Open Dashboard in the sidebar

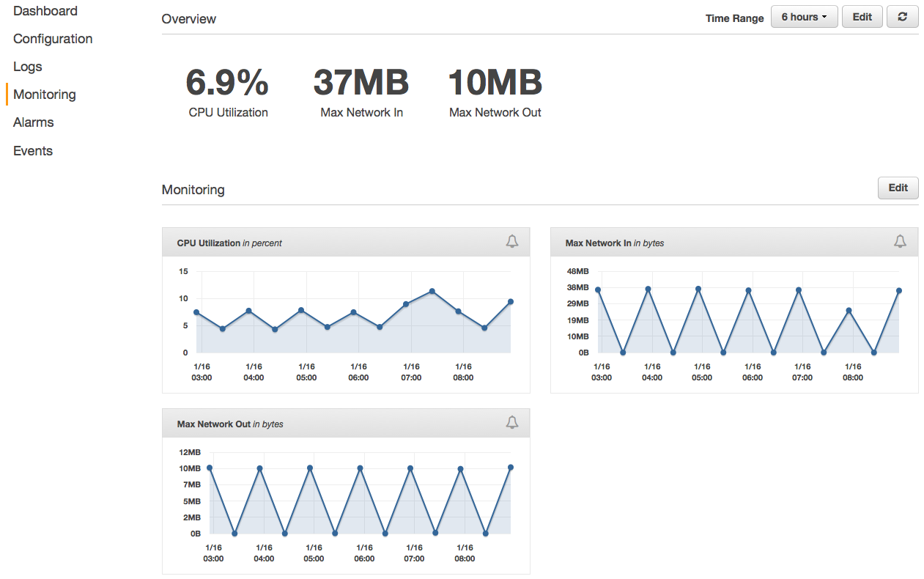(45, 11)
